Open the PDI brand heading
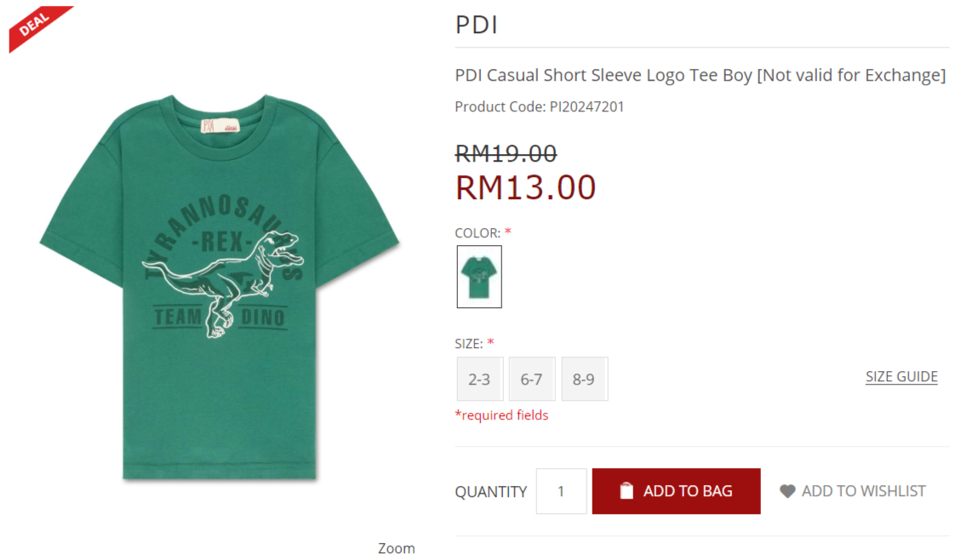Screen dimensions: 972x560 [477, 25]
